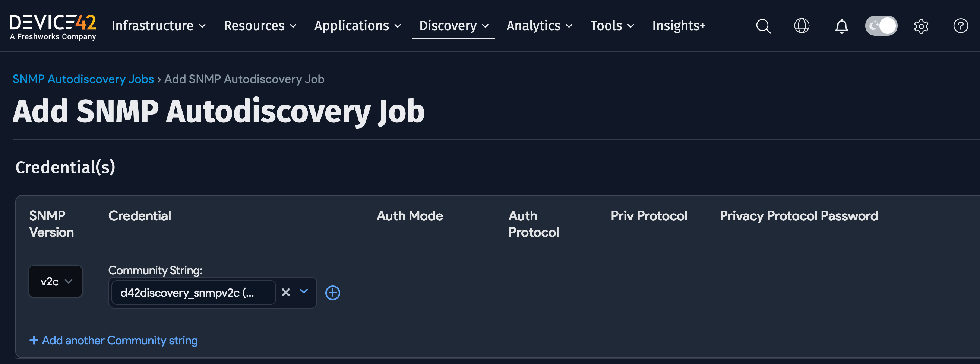Image resolution: width=980 pixels, height=364 pixels.
Task: Clear the selected community string with the X
Action: pyautogui.click(x=286, y=293)
